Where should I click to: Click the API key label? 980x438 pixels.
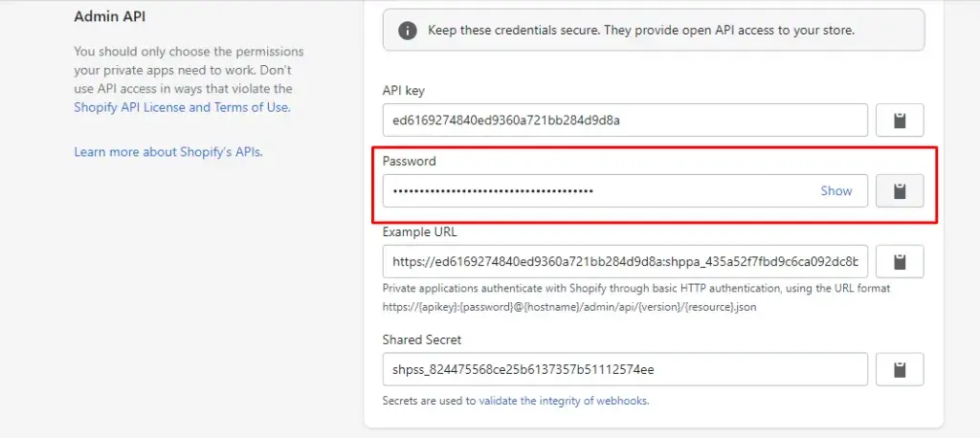click(x=403, y=91)
